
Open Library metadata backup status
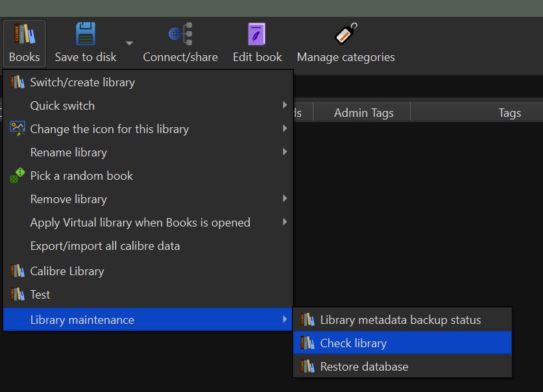pos(400,320)
